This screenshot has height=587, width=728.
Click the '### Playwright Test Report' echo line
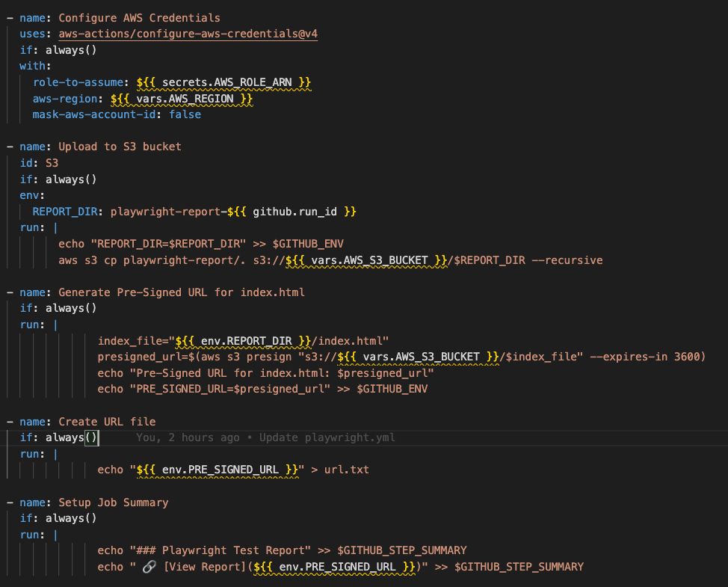click(282, 550)
